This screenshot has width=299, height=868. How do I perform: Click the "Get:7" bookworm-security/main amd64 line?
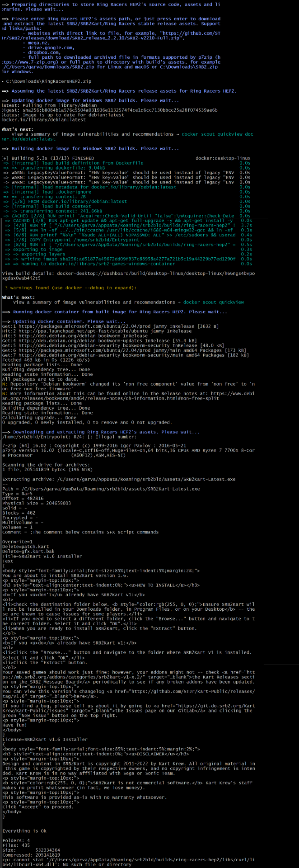pyautogui.click(x=125, y=355)
